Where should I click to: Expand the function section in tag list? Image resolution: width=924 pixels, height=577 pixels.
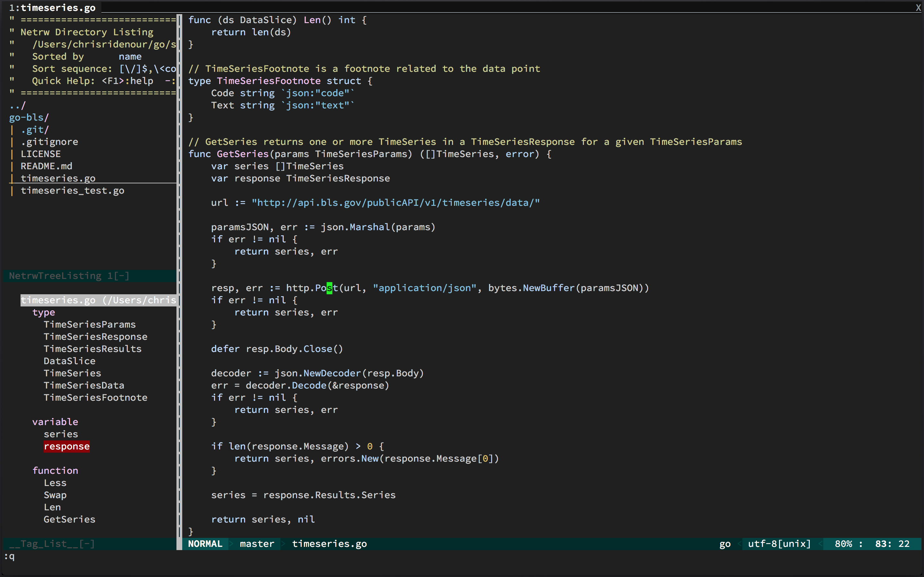(x=55, y=470)
